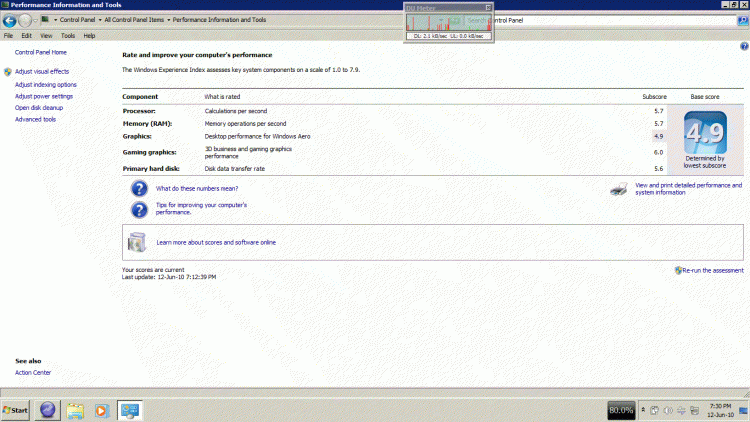This screenshot has width=750, height=422.
Task: Click the blue help icon at top right
Action: (744, 46)
